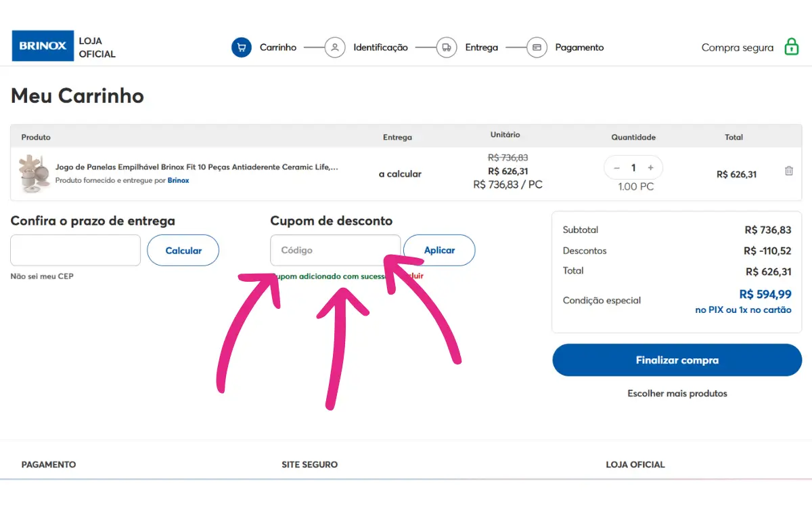
Task: Click the LOJA OFICIAL header text
Action: 97,47
